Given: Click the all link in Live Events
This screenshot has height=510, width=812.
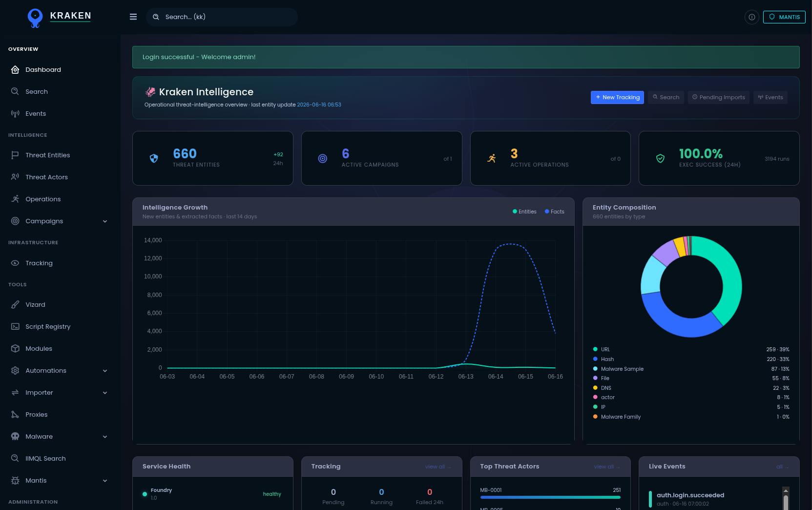Looking at the screenshot, I should click(782, 467).
